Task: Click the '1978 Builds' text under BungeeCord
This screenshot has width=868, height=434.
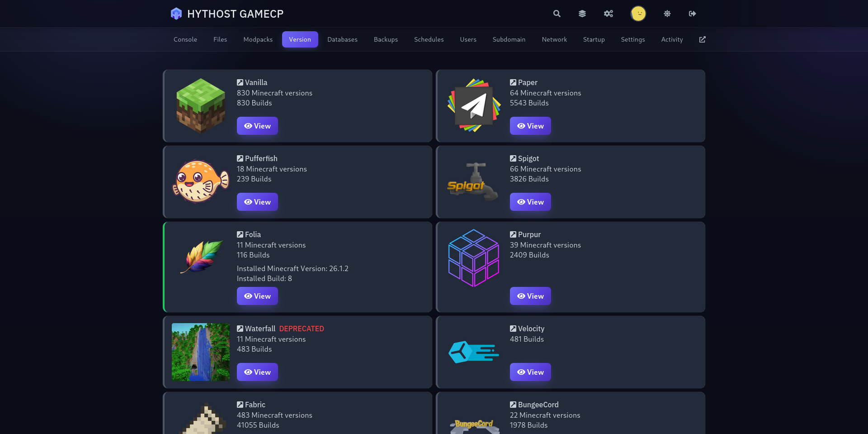Action: pyautogui.click(x=528, y=425)
